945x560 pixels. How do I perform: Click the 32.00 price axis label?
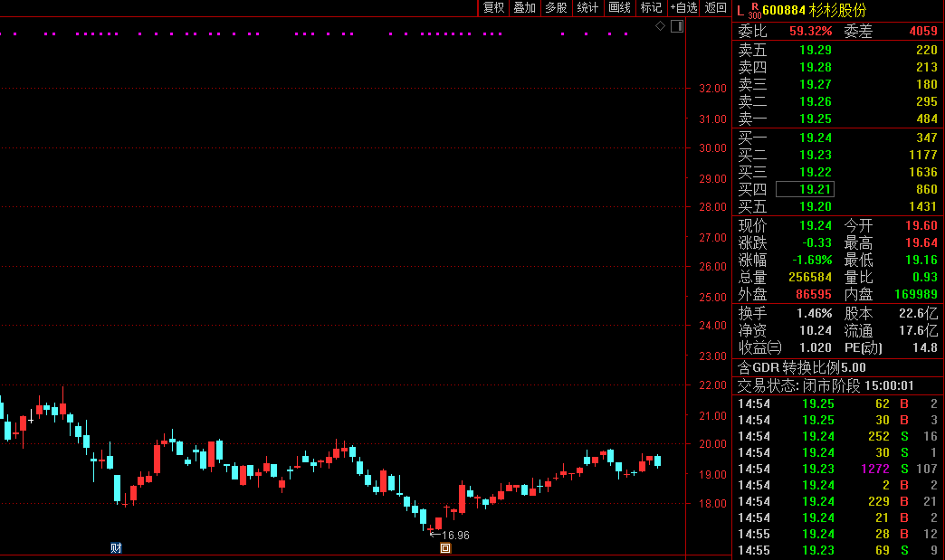(712, 89)
